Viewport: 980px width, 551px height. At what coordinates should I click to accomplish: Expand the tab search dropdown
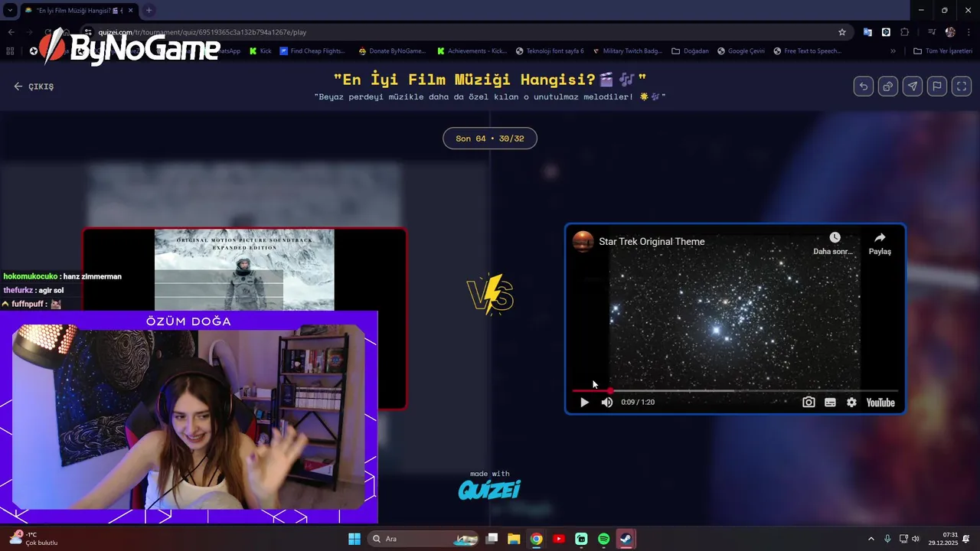(10, 11)
